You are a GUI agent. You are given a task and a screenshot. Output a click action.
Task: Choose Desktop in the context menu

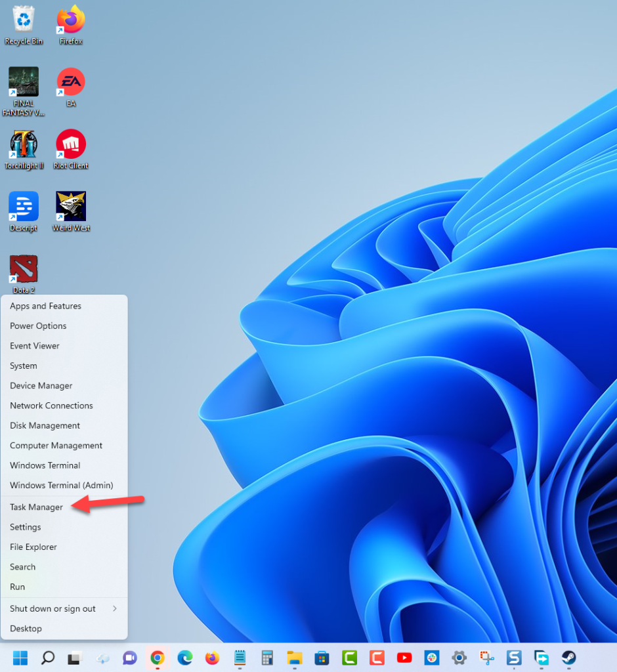[64, 629]
